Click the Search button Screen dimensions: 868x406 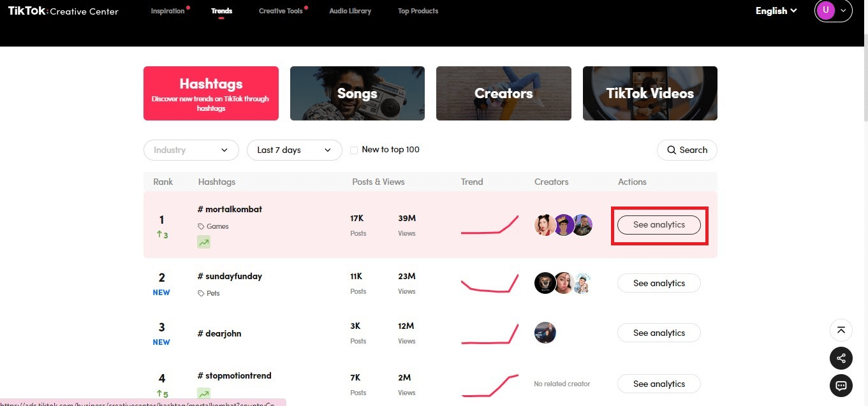point(687,150)
